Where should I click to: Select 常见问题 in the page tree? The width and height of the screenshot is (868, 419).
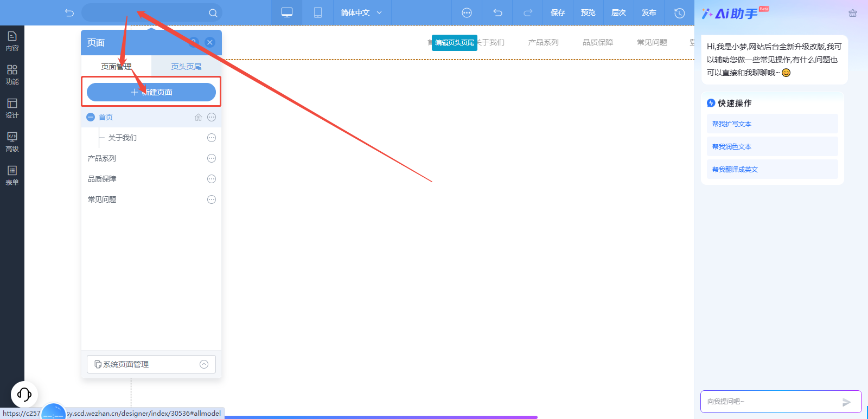tap(102, 199)
